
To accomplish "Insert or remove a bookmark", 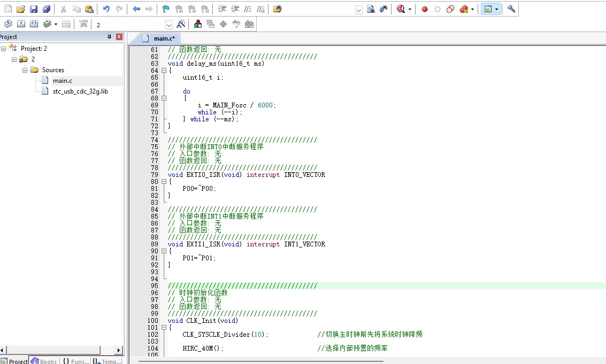I will click(x=166, y=9).
